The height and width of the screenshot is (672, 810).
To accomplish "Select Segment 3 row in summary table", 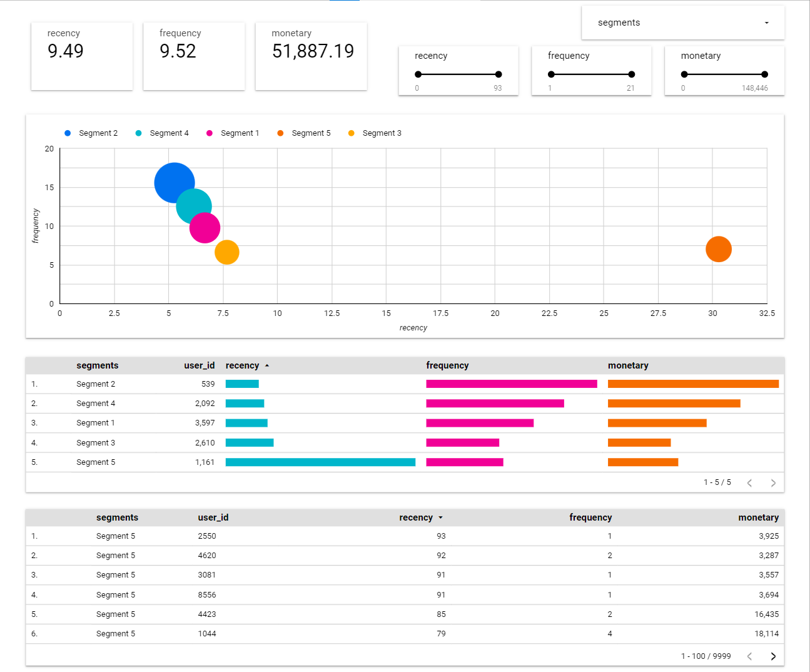I will coord(405,442).
